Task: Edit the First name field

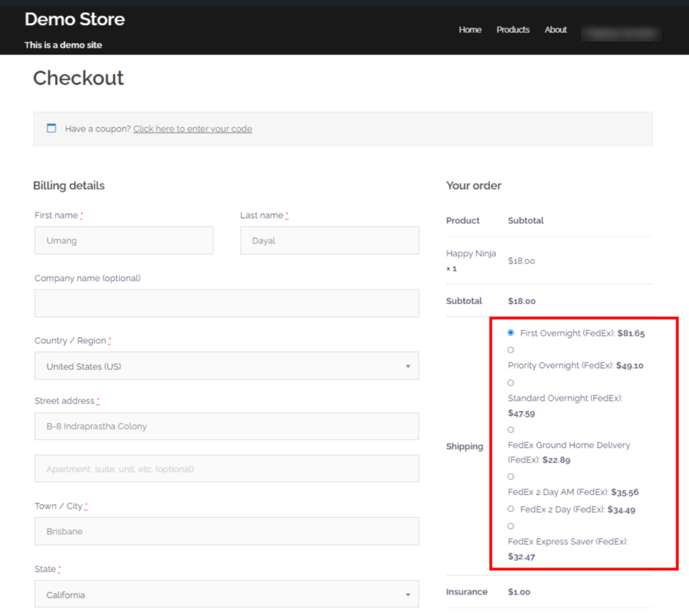Action: [x=124, y=240]
